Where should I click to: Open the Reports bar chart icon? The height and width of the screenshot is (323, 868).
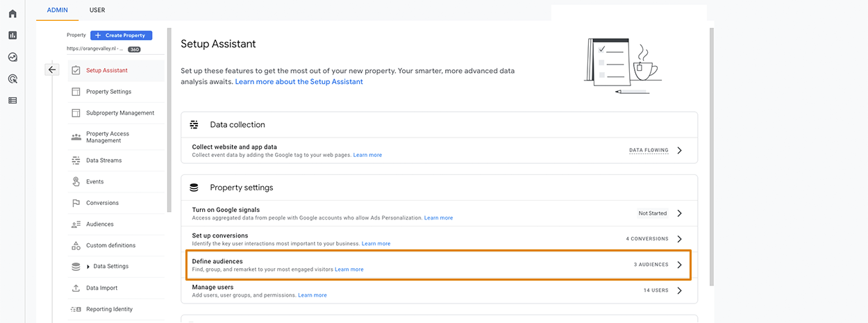coord(12,35)
